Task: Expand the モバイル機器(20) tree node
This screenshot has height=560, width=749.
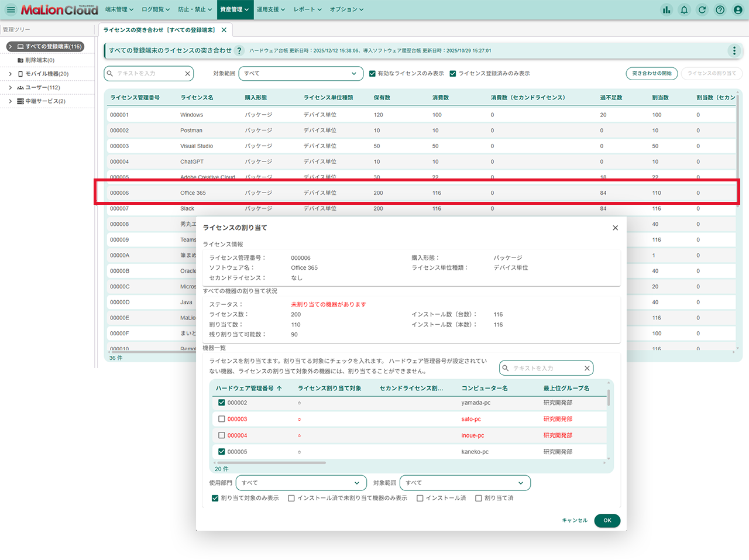Action: click(10, 74)
